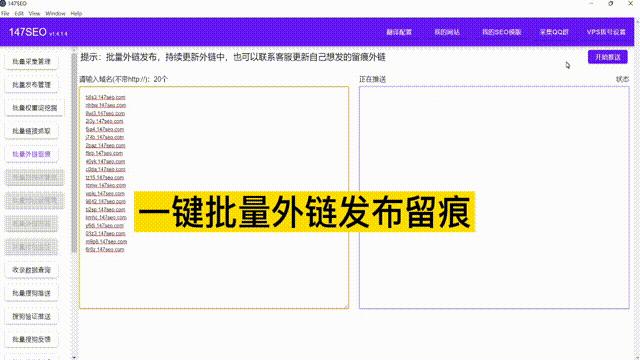640x360 pixels.
Task: Click the 正在推送 results panel
Action: click(494, 198)
